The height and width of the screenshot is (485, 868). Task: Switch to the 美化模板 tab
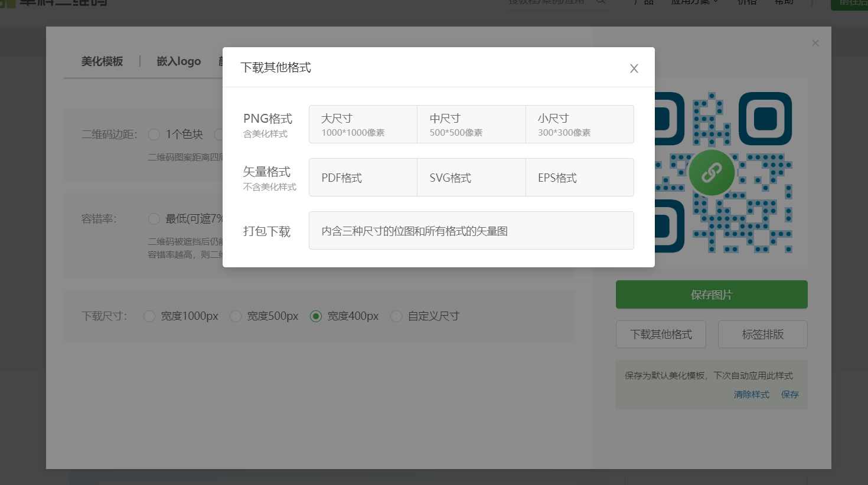[102, 61]
